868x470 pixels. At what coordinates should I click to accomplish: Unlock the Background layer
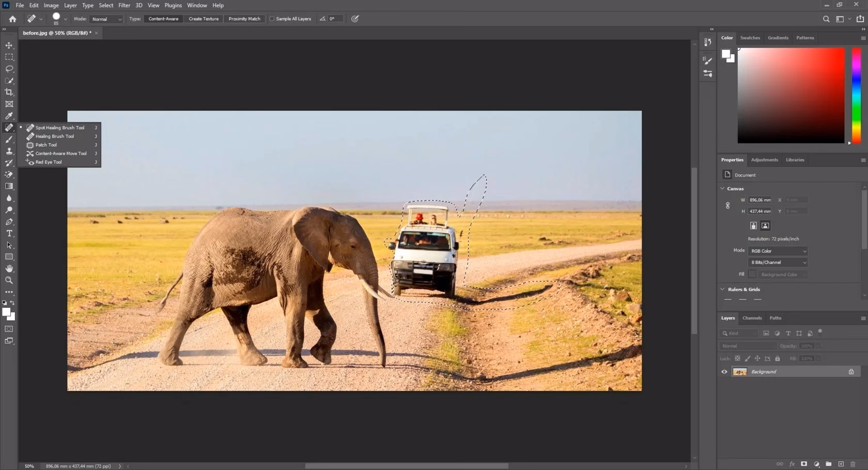851,371
